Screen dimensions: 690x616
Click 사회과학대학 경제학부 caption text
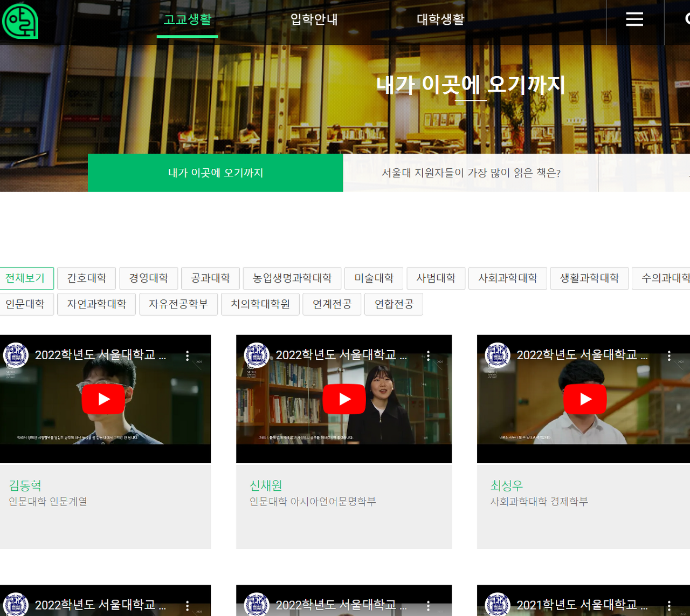click(x=539, y=502)
